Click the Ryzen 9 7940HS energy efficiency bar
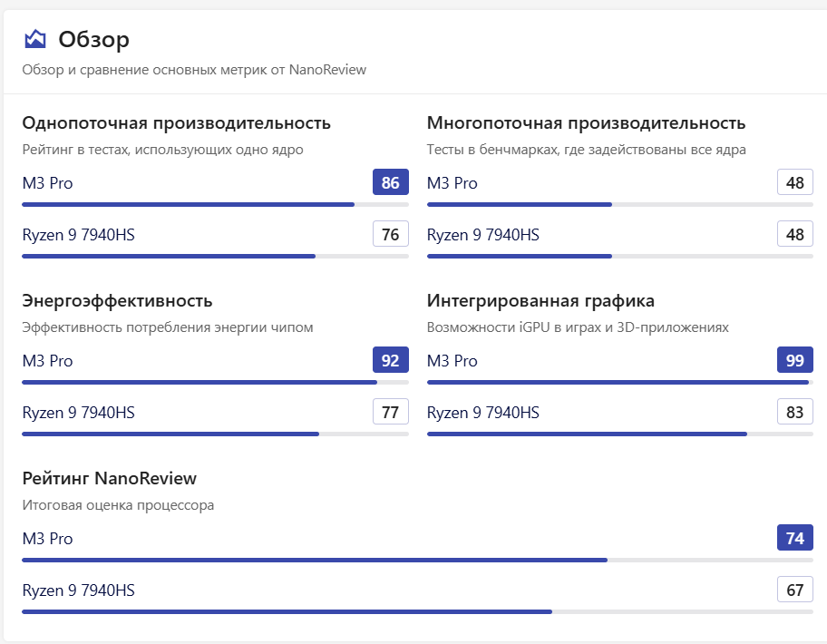The image size is (827, 644). [x=215, y=434]
